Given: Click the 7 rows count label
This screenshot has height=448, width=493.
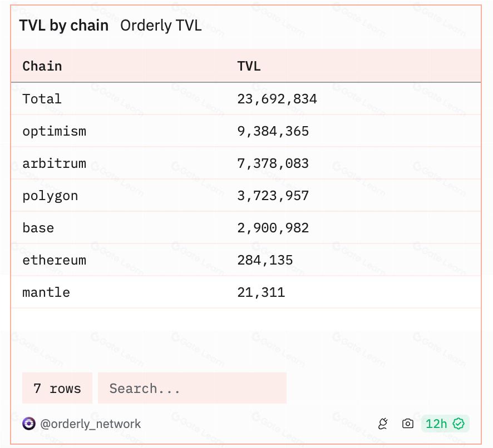Looking at the screenshot, I should [x=57, y=388].
